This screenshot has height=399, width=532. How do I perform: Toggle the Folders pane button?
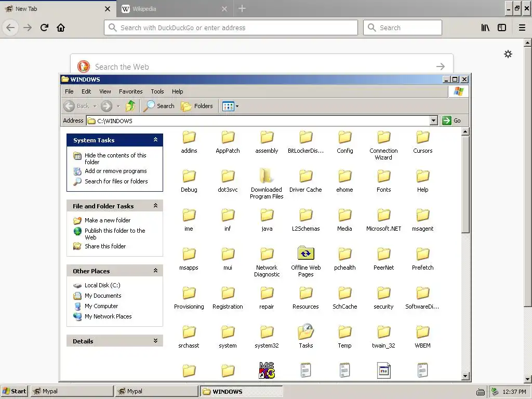click(x=197, y=106)
